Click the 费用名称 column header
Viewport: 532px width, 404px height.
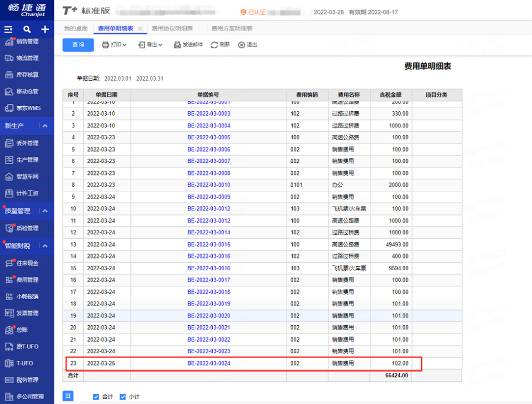point(349,95)
